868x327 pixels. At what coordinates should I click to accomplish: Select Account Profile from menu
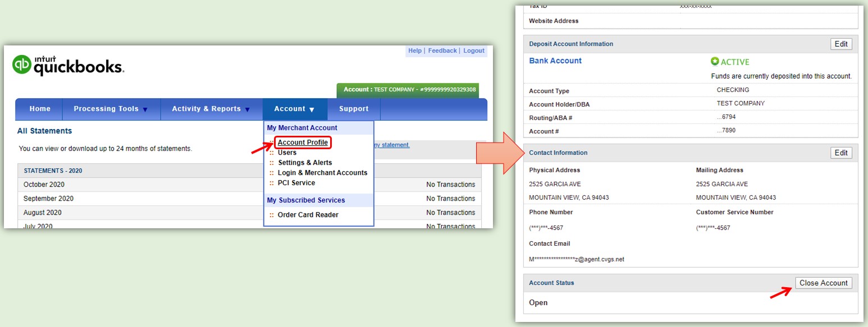click(303, 142)
